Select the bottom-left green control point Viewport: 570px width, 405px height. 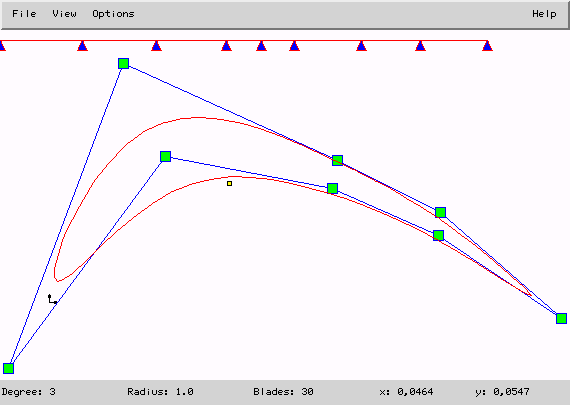[x=8, y=368]
